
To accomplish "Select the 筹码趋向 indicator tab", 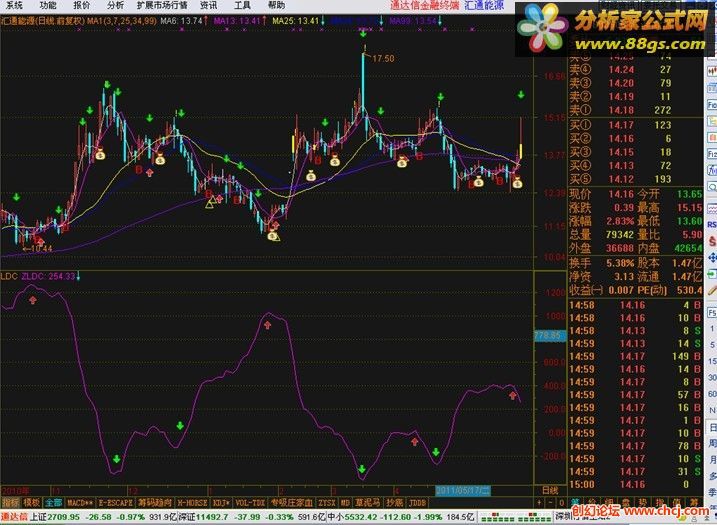I will click(155, 503).
